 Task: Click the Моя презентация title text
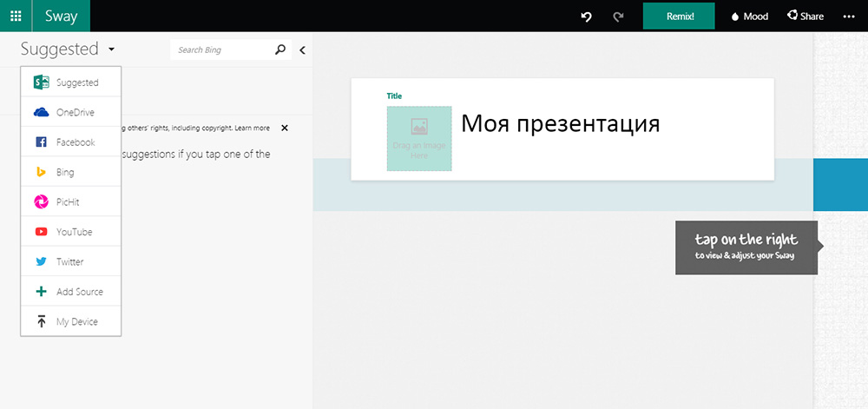[560, 124]
